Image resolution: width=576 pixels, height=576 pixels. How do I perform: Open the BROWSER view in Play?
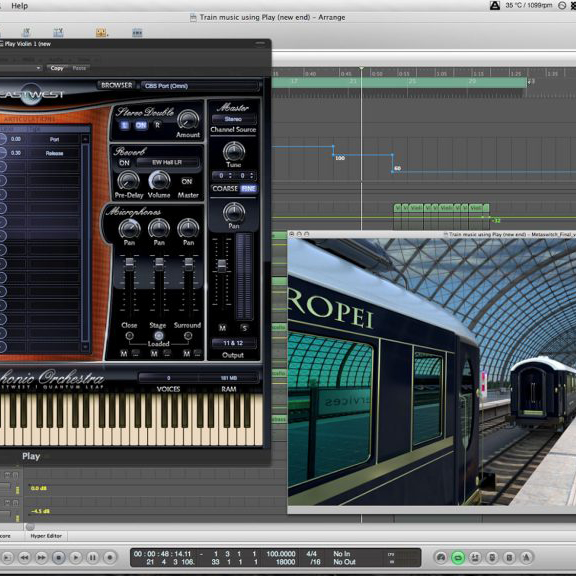coord(116,85)
